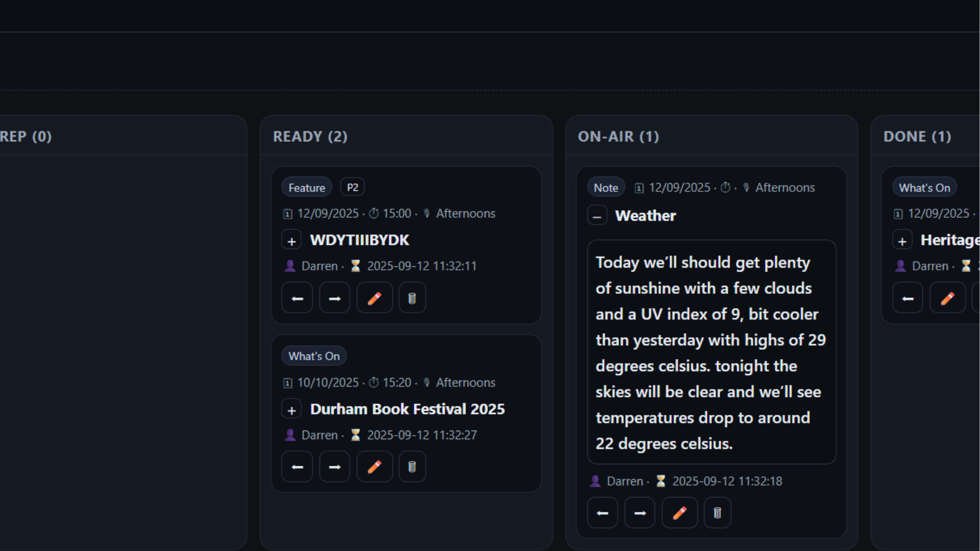The height and width of the screenshot is (551, 980).
Task: Expand the Durham Book Festival card details
Action: [x=291, y=409]
